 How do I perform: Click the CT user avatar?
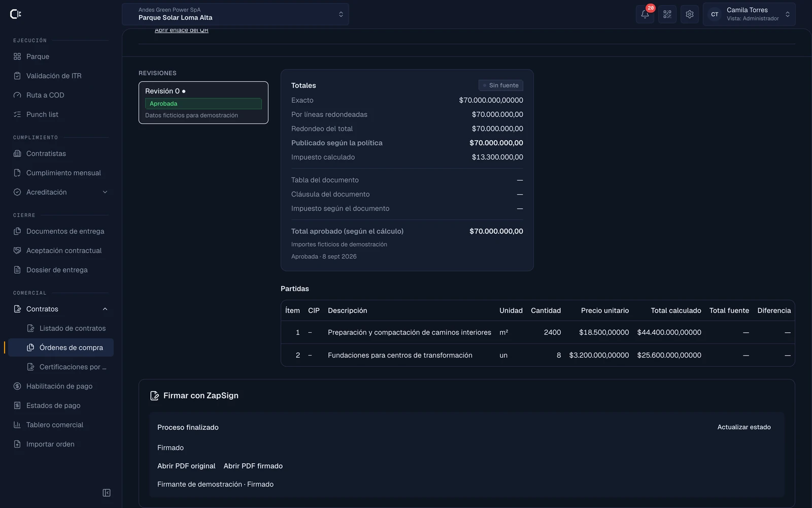coord(715,14)
